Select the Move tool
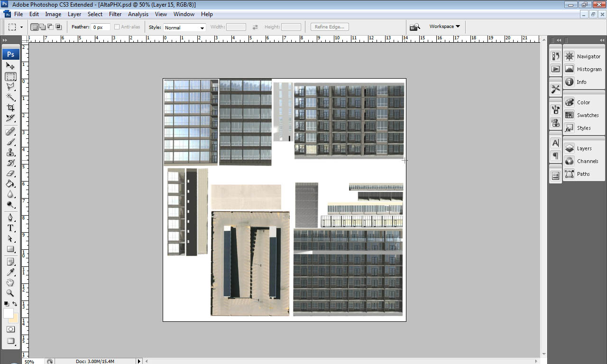The image size is (607, 364). pyautogui.click(x=10, y=66)
